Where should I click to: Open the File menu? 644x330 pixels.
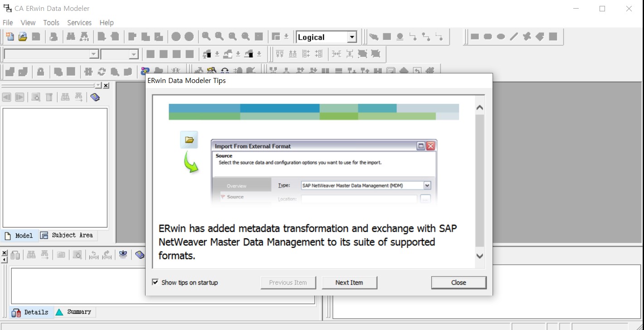pos(8,23)
